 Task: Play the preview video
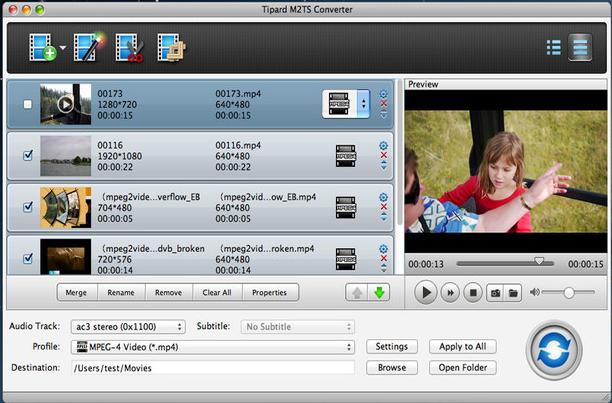coord(425,292)
